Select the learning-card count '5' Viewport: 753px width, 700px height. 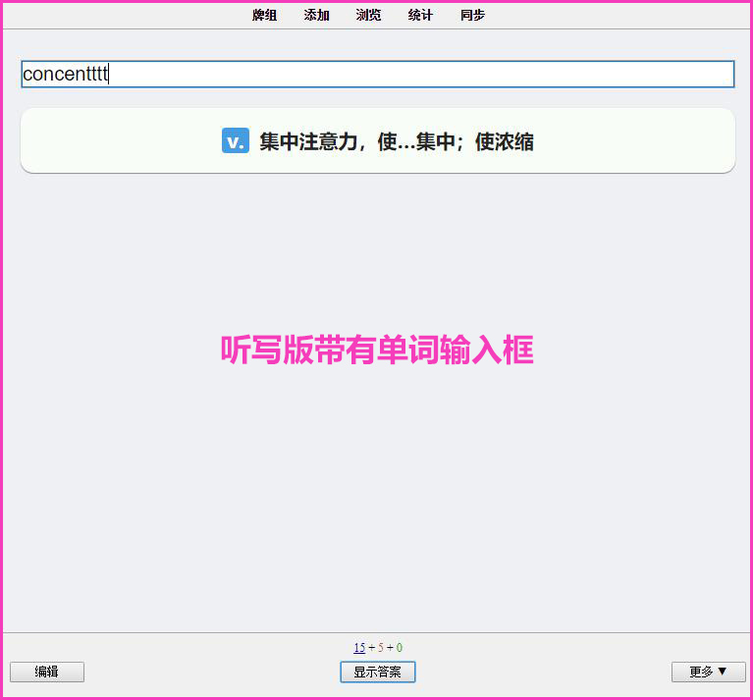click(380, 648)
